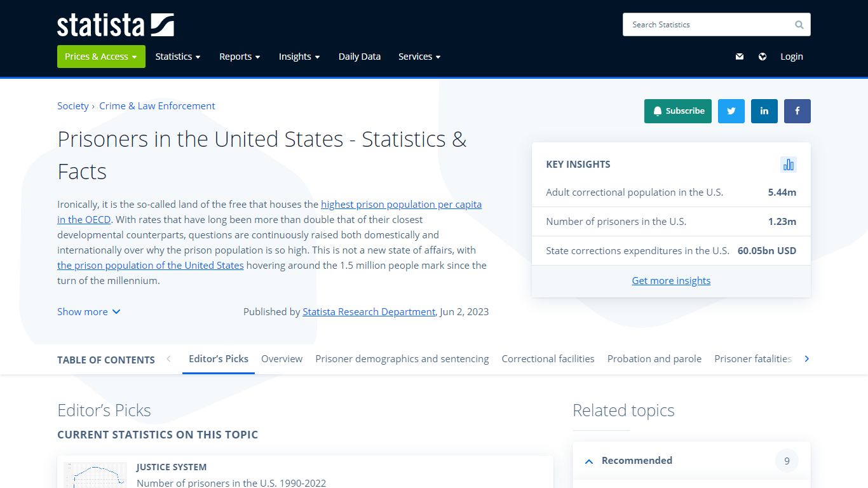Click the Subscribe button

[678, 111]
